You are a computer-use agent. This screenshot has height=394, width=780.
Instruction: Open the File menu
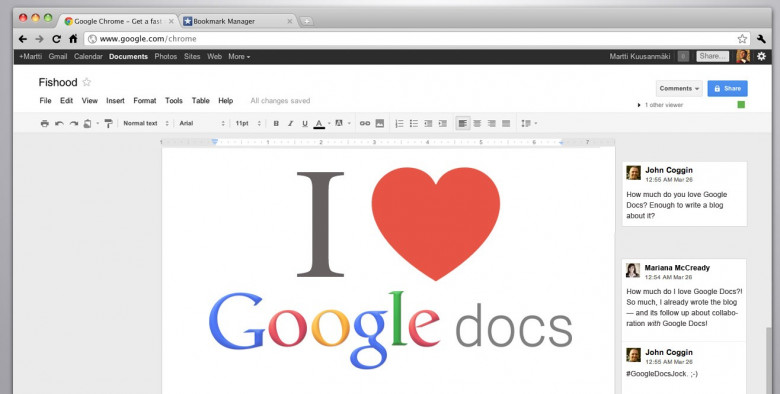(45, 100)
